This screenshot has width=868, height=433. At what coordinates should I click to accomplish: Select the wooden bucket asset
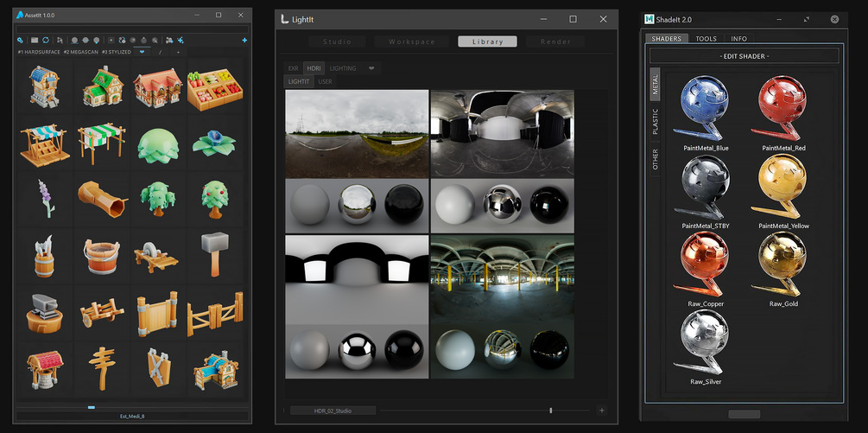102,257
